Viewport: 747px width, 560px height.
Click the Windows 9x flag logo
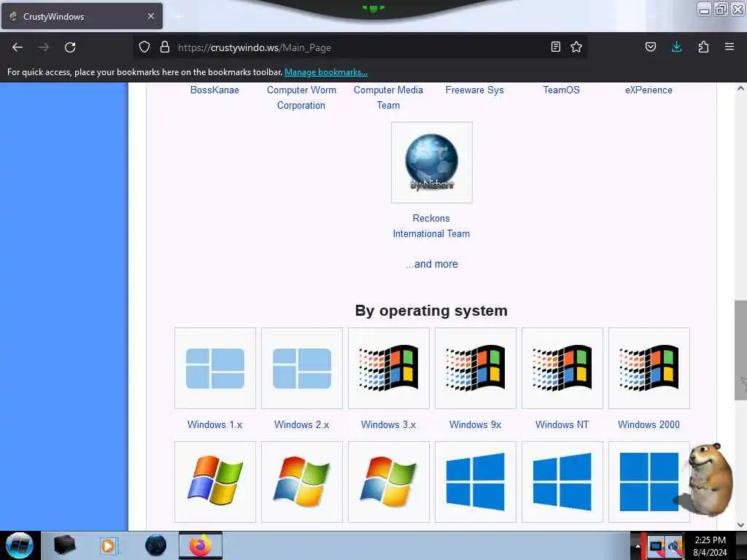(476, 368)
